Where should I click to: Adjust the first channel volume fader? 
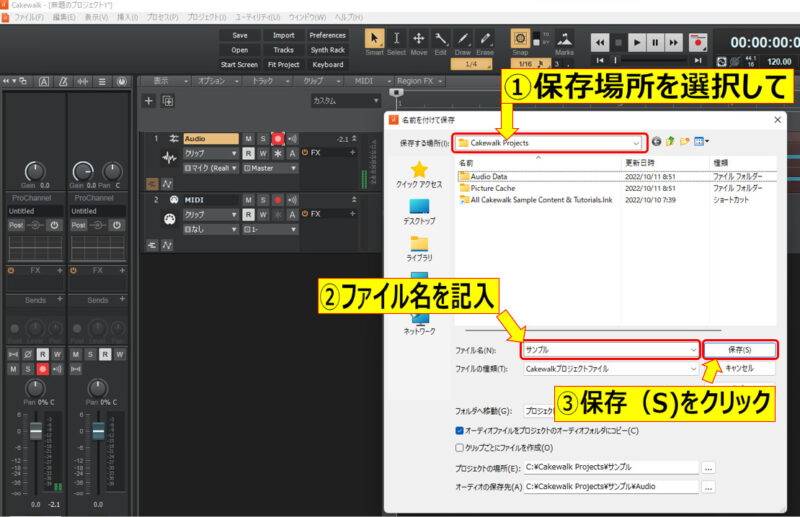coord(36,431)
